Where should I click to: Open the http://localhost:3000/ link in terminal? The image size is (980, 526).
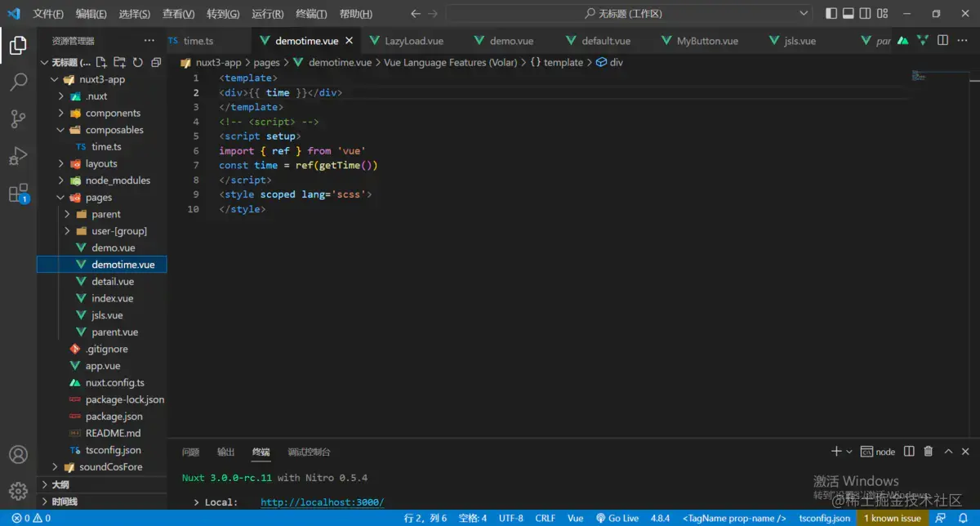point(322,502)
